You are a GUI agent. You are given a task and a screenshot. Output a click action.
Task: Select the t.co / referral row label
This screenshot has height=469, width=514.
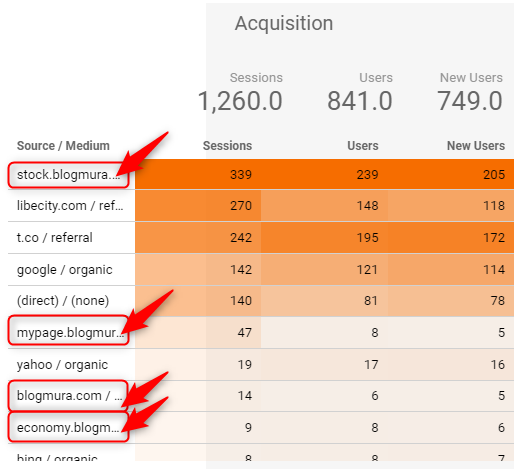tap(55, 238)
